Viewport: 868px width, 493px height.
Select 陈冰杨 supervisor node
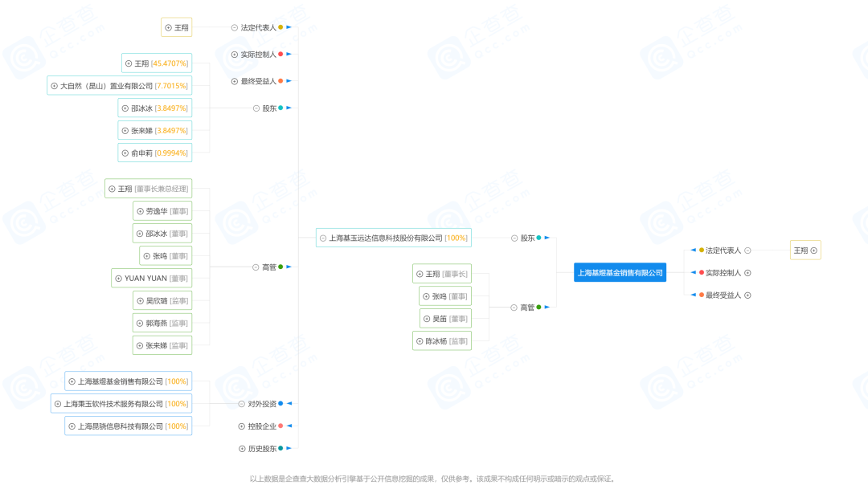(x=442, y=341)
